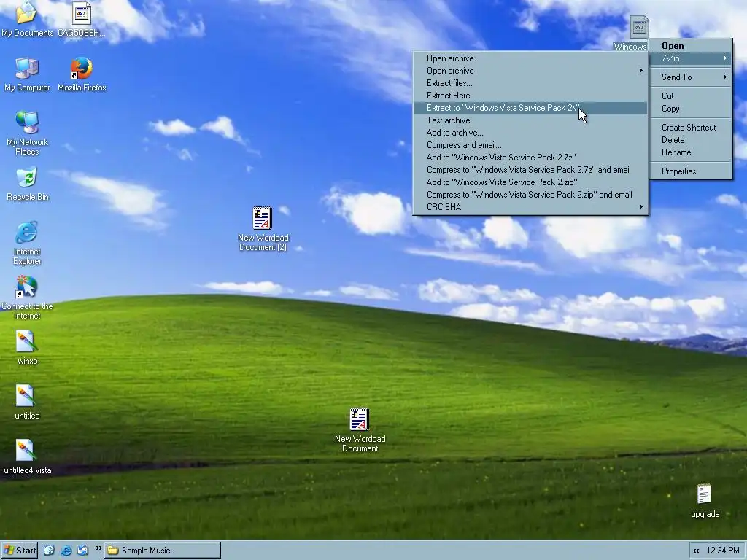Choose Open in the context menu
The width and height of the screenshot is (747, 560).
[x=690, y=46]
